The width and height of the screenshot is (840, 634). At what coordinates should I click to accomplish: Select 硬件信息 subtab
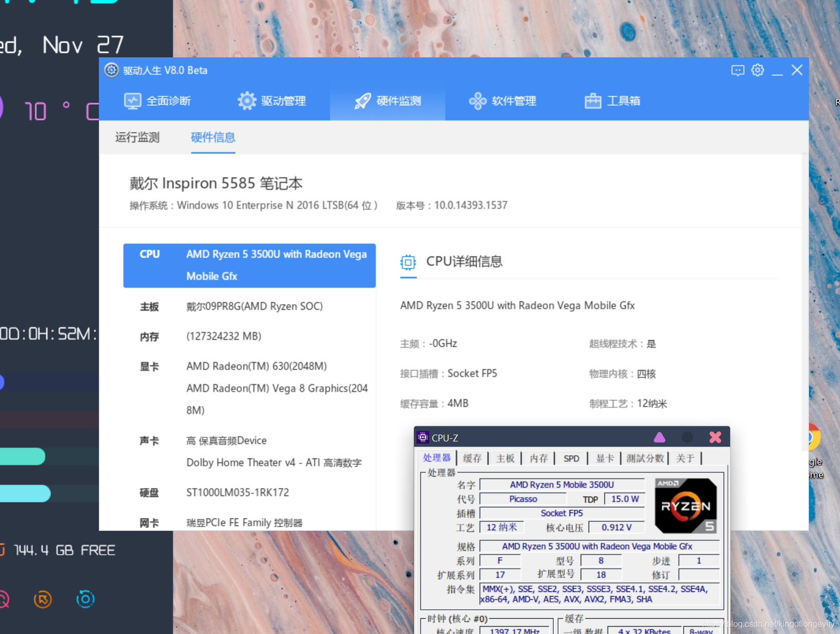click(213, 137)
